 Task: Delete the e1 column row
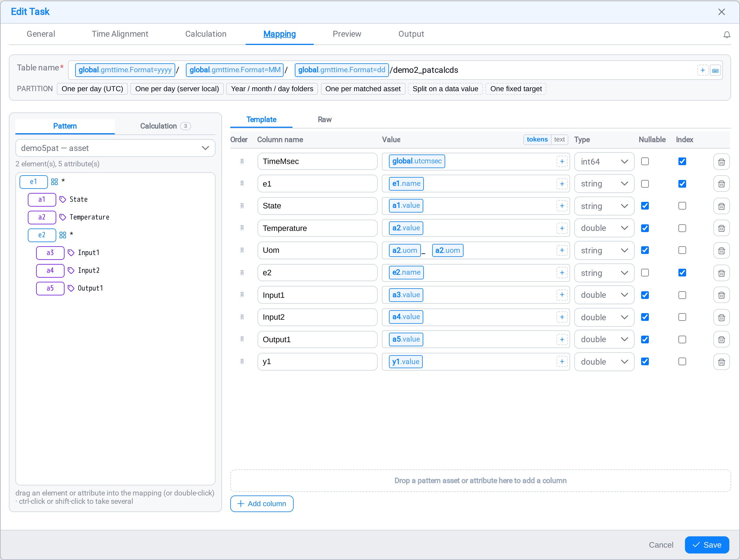(721, 184)
